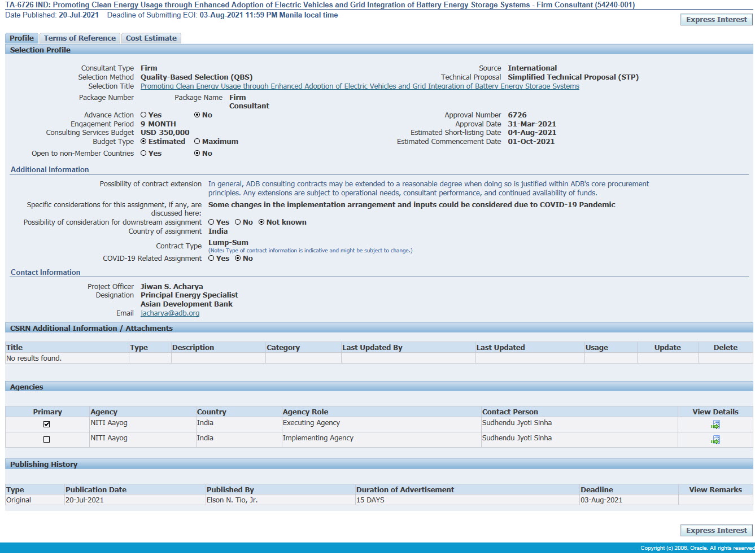Select Yes for COVID-19 Related Assignment
The image size is (755, 560).
[211, 258]
